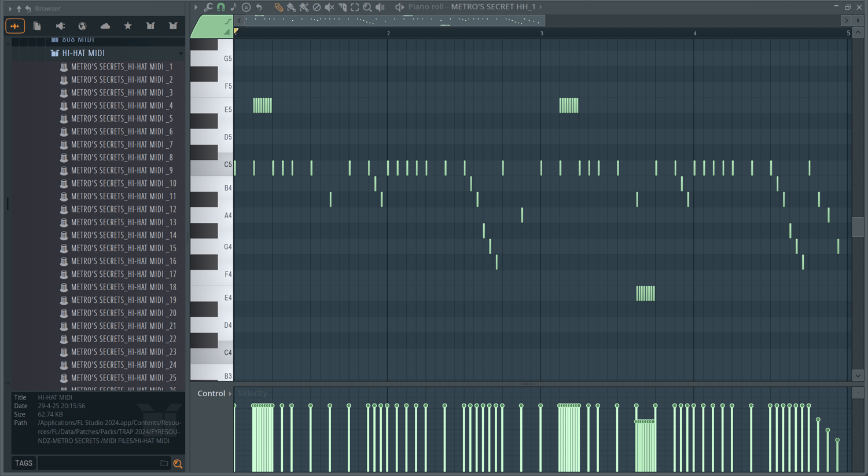This screenshot has height=476, width=868.
Task: Toggle the snap-to-grid magnet
Action: pyautogui.click(x=221, y=8)
